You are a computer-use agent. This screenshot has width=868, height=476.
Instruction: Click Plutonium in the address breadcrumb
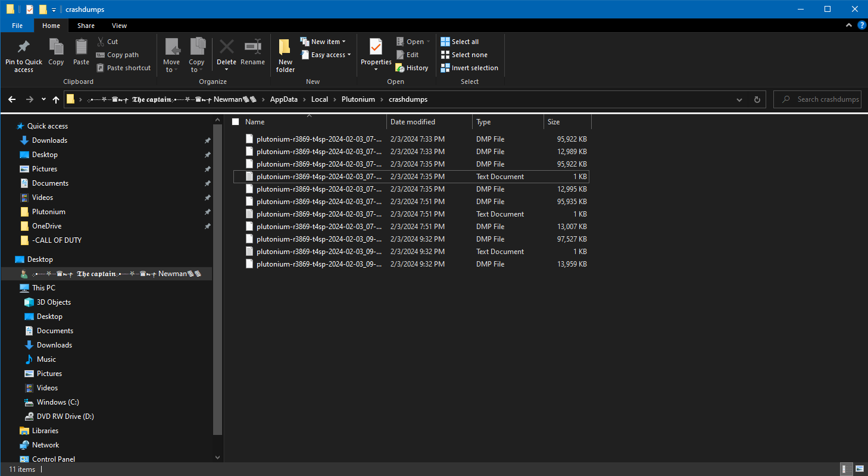click(x=358, y=99)
